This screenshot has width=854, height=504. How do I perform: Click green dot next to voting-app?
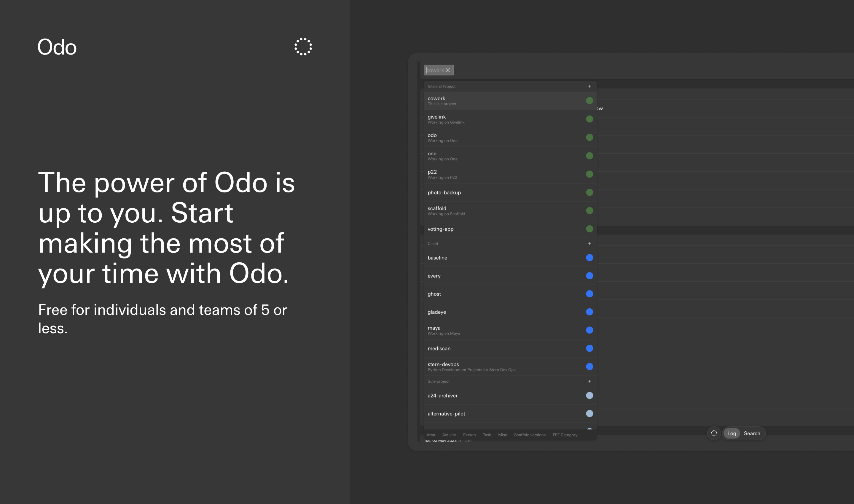click(590, 229)
